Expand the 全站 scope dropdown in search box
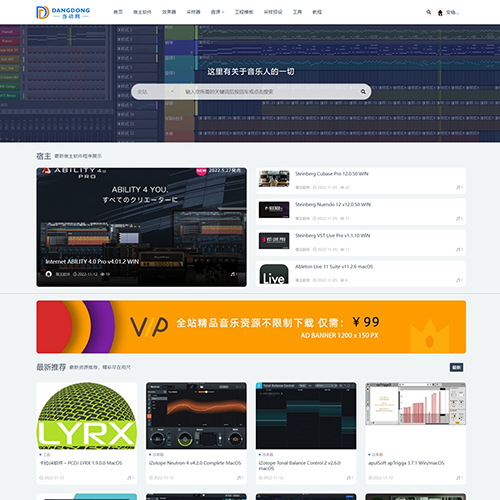The width and height of the screenshot is (500, 500). [x=156, y=92]
